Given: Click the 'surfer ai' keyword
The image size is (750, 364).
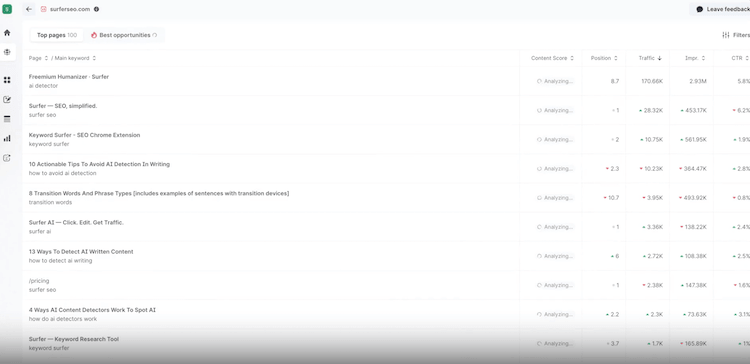Looking at the screenshot, I should (x=40, y=232).
